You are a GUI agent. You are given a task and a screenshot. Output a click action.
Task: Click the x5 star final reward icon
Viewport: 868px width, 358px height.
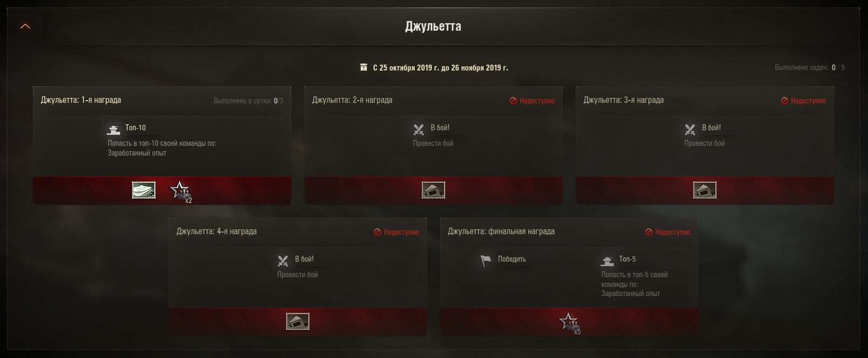point(570,323)
